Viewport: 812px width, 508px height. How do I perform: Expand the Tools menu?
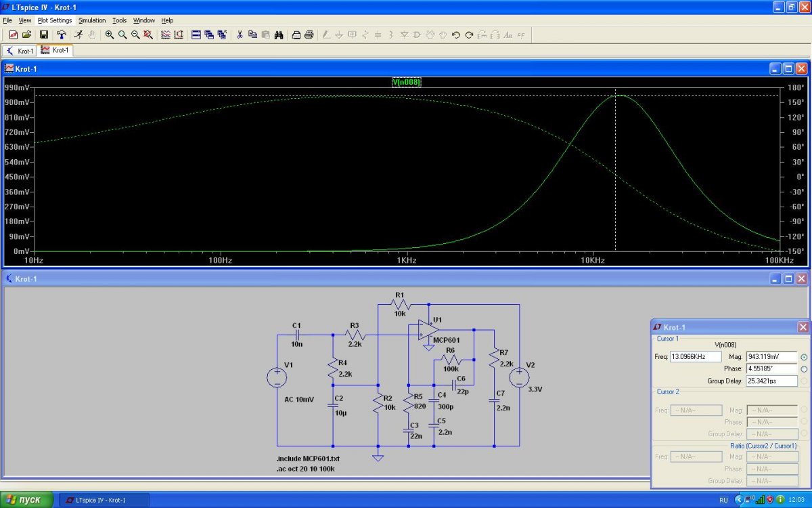(119, 20)
